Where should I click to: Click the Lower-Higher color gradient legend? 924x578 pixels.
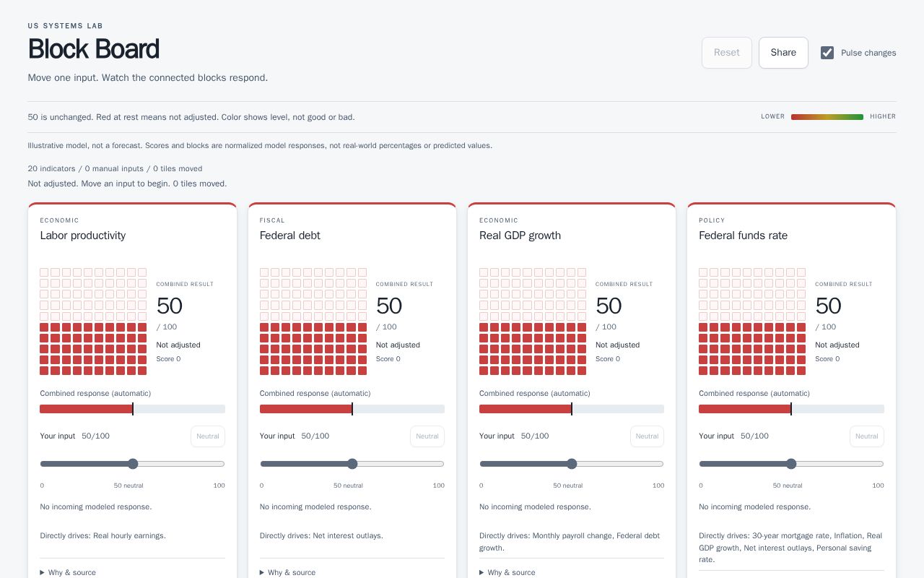827,116
